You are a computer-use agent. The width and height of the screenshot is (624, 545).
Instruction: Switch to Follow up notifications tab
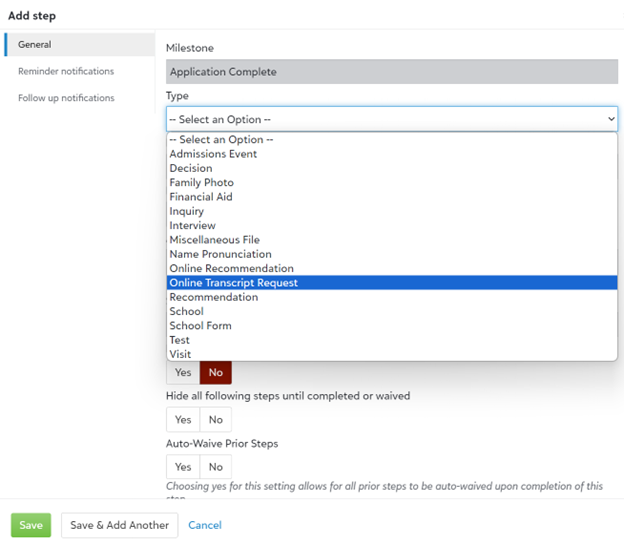coord(66,98)
